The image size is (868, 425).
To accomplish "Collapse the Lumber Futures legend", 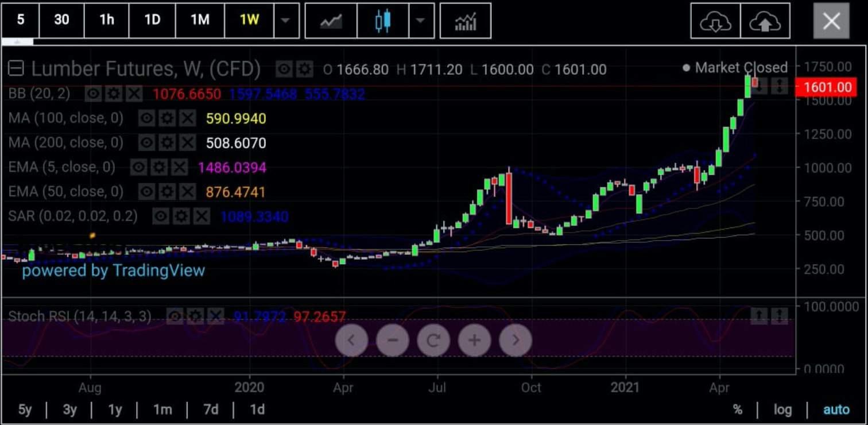I will 16,69.
